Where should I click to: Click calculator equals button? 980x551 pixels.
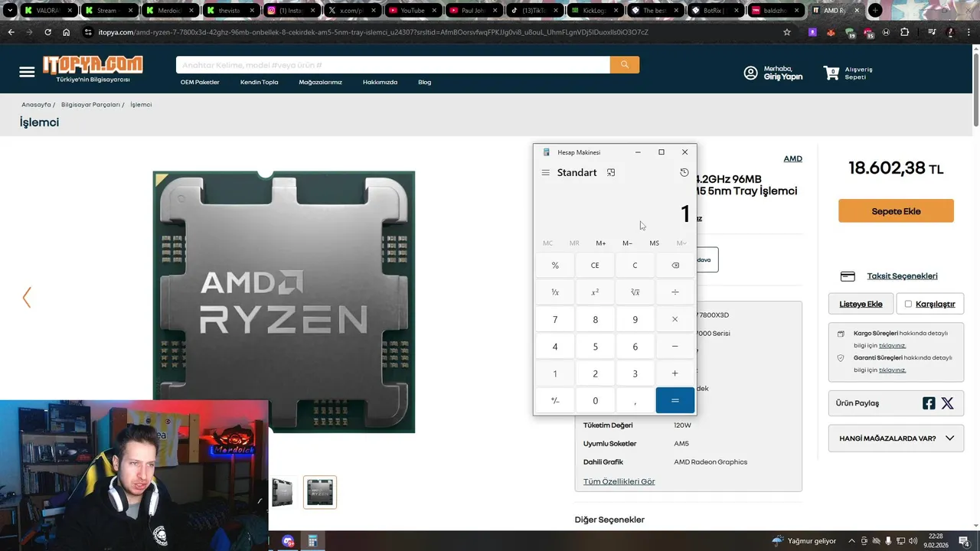coord(675,400)
